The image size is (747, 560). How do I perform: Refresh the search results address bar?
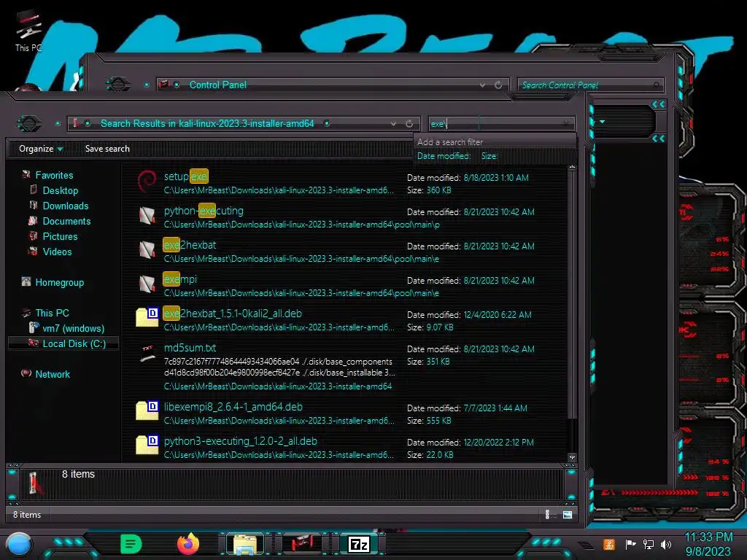coord(409,124)
